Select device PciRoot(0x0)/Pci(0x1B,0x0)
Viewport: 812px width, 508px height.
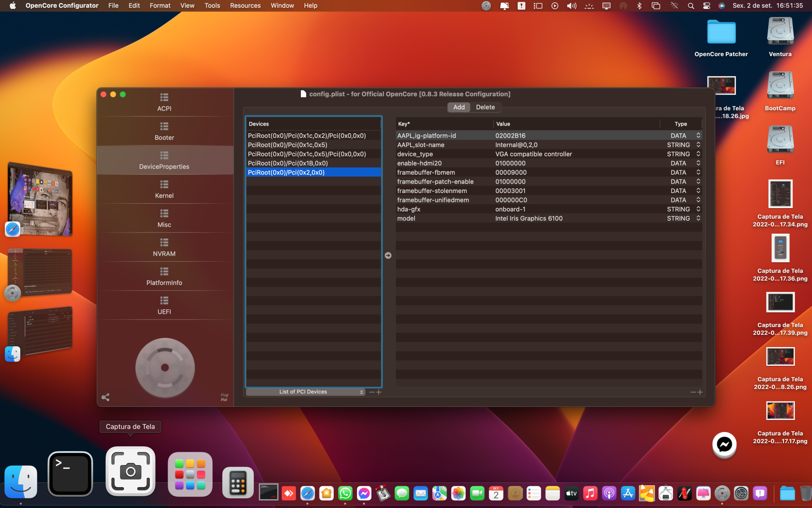[313, 163]
